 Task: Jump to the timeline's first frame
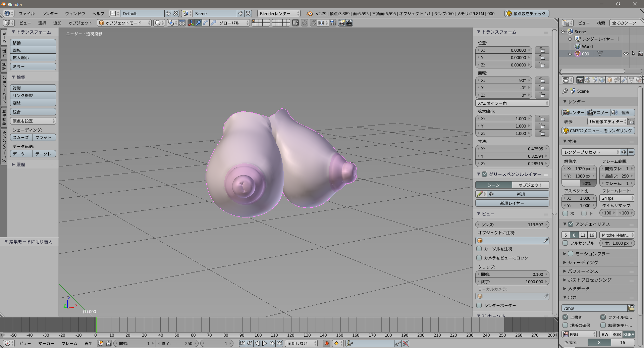pos(242,343)
